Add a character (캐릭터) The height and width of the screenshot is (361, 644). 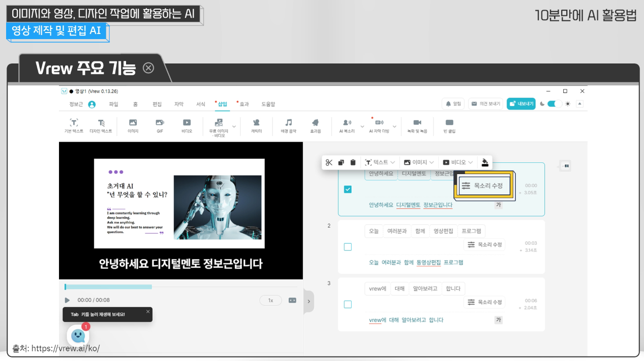click(256, 126)
